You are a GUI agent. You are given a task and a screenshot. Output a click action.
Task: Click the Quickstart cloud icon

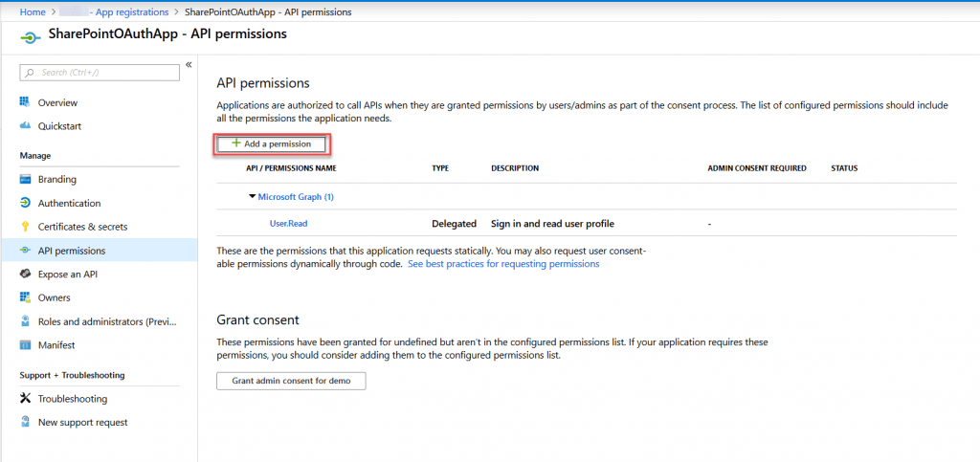(25, 126)
